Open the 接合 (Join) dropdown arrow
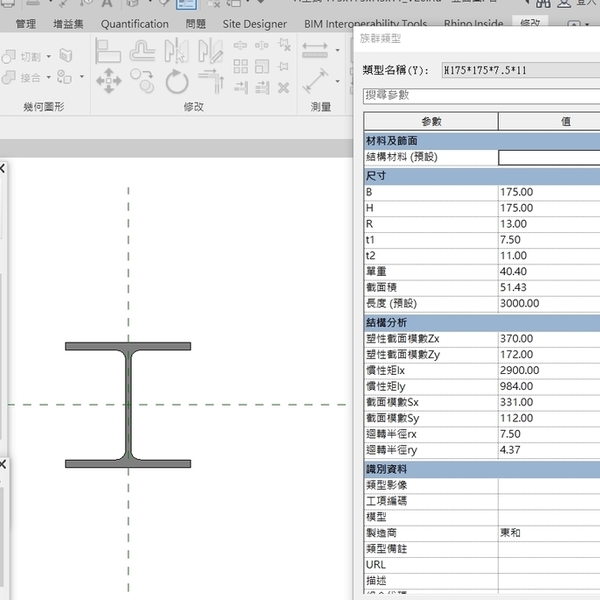Viewport: 600px width, 600px height. point(49,77)
